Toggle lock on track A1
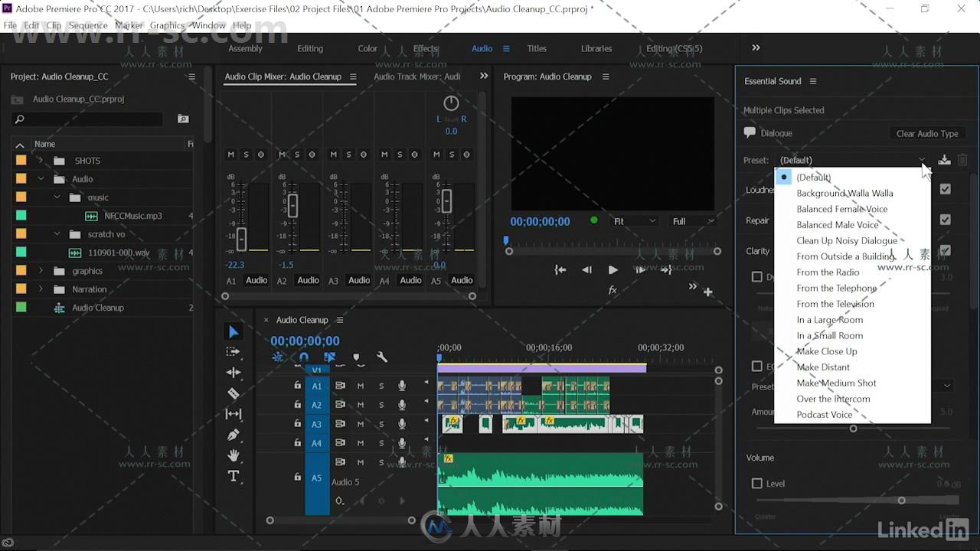The height and width of the screenshot is (551, 980). tap(297, 386)
